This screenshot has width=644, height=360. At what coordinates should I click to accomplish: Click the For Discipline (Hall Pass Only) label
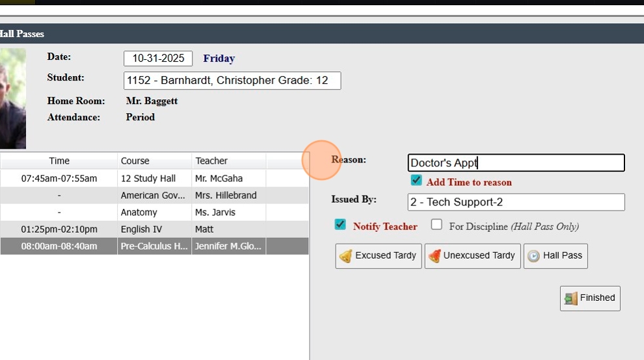[x=514, y=227]
